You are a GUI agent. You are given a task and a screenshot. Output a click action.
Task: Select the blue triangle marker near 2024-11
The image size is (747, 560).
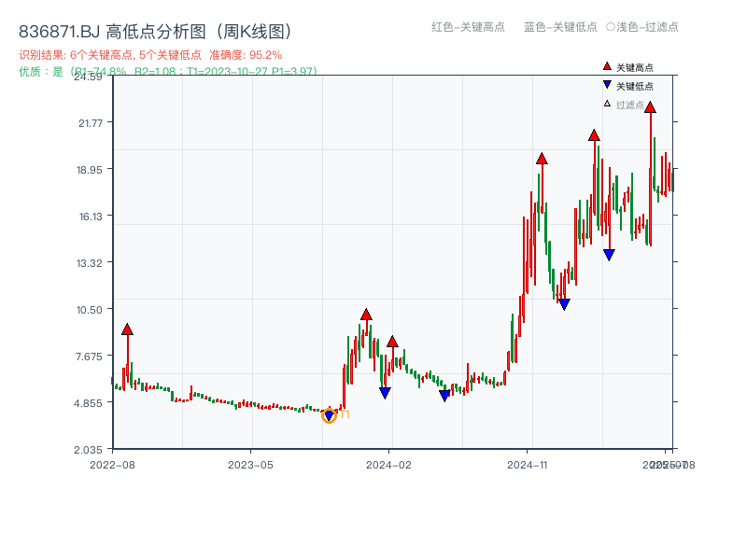[x=564, y=303]
